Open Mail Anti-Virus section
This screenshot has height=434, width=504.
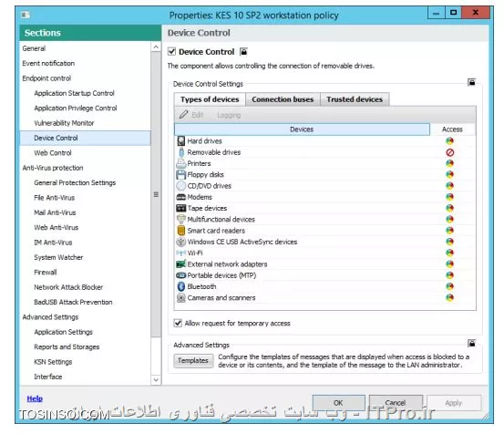(55, 212)
